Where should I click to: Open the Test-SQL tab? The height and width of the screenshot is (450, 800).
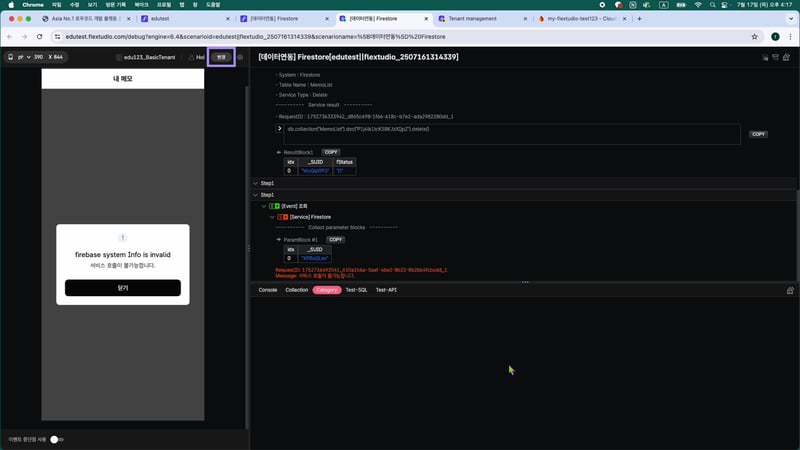357,290
